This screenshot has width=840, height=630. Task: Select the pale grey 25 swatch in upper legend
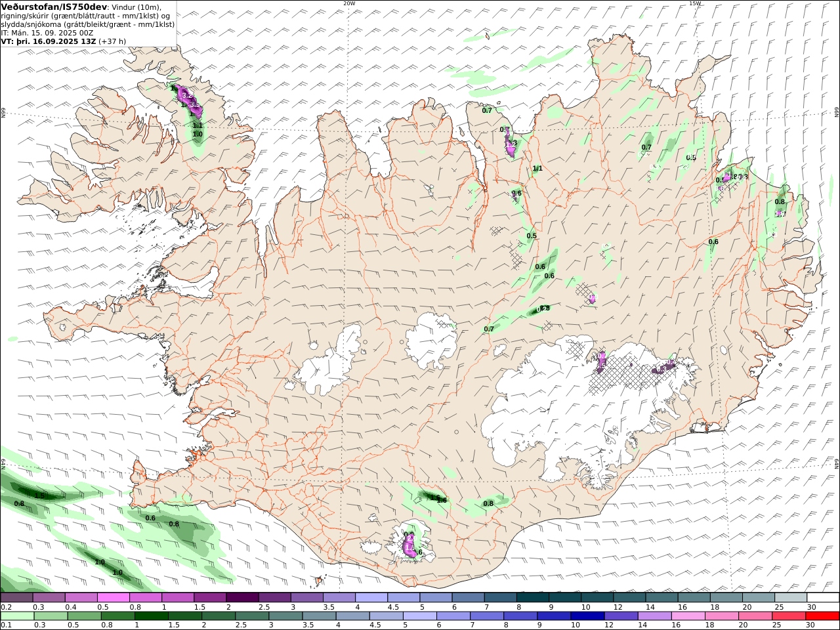(791, 598)
